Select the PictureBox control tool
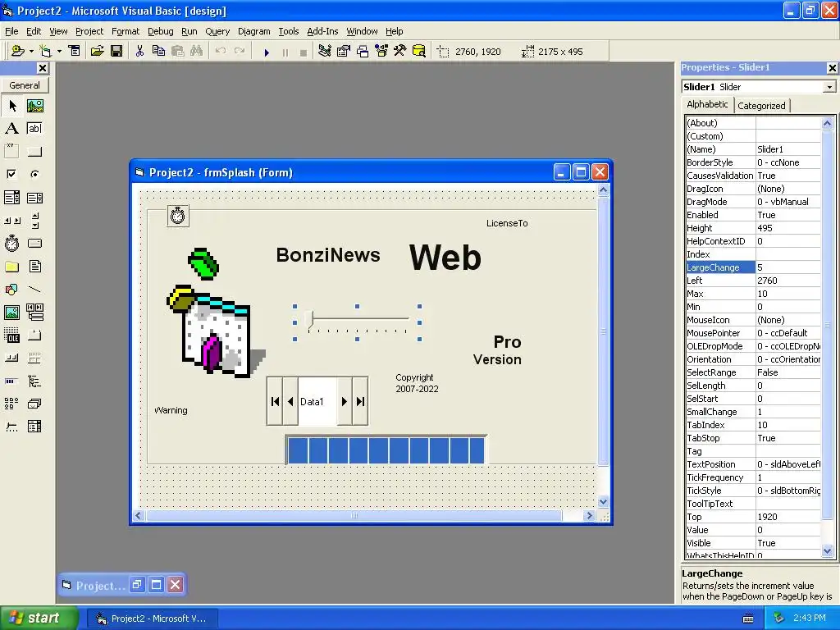This screenshot has height=630, width=840. [x=35, y=106]
